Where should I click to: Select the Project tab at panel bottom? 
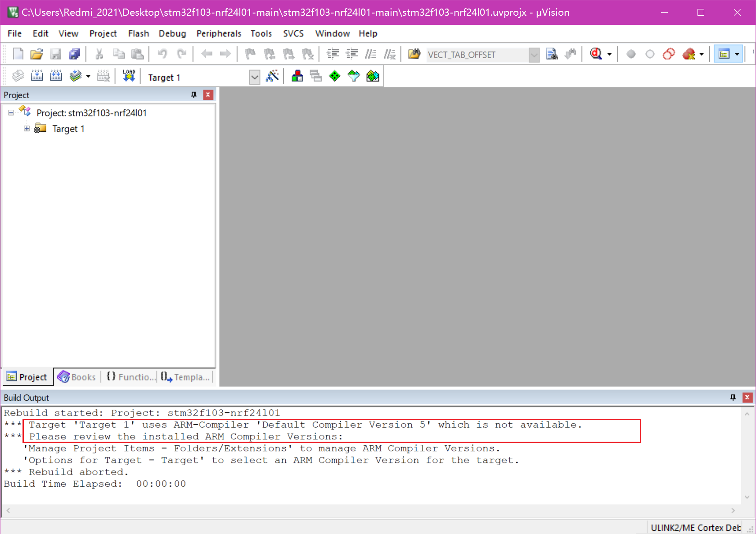pyautogui.click(x=27, y=377)
